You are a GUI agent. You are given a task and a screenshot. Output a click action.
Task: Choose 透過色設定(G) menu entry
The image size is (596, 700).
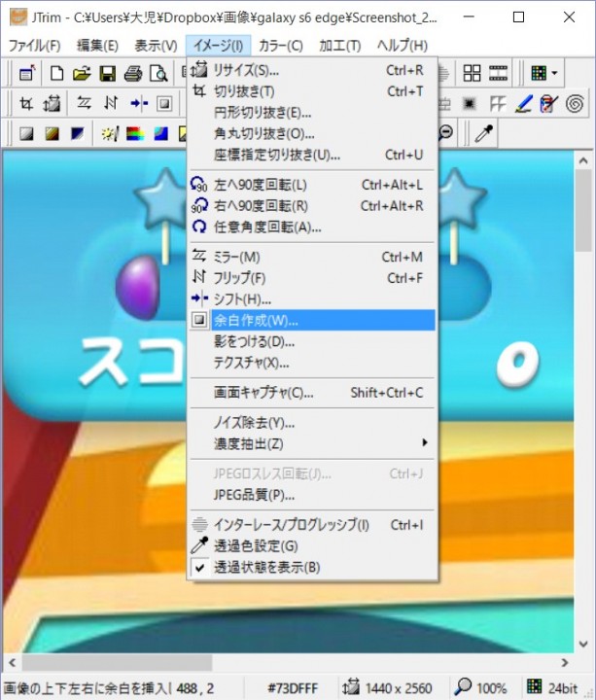[312, 545]
